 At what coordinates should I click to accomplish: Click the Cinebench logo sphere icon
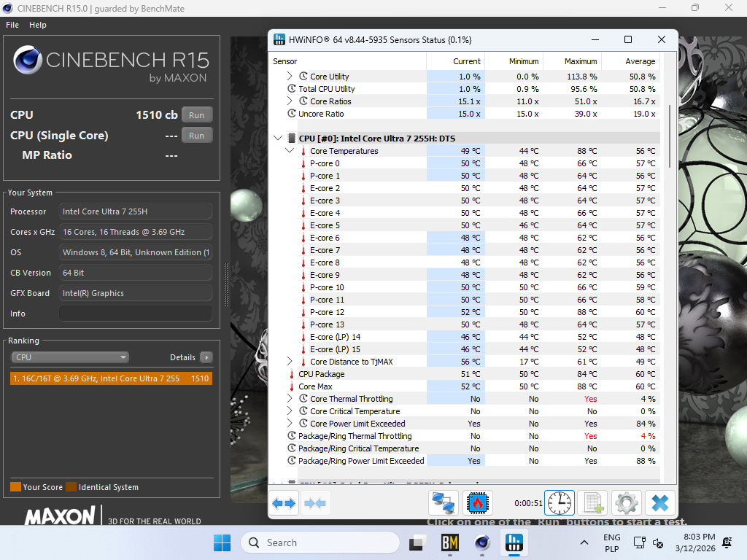point(28,60)
